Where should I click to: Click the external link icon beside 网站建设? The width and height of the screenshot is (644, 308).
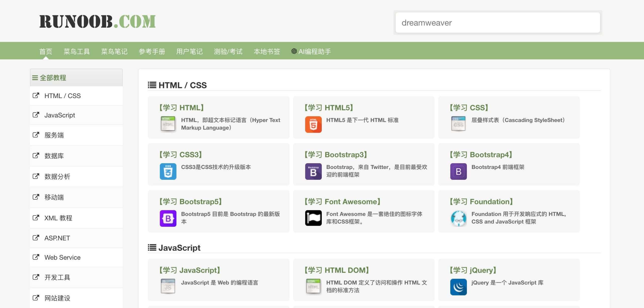(36, 298)
